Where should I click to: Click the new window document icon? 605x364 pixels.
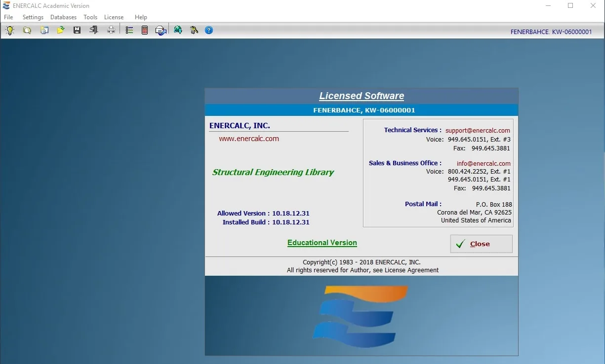44,31
